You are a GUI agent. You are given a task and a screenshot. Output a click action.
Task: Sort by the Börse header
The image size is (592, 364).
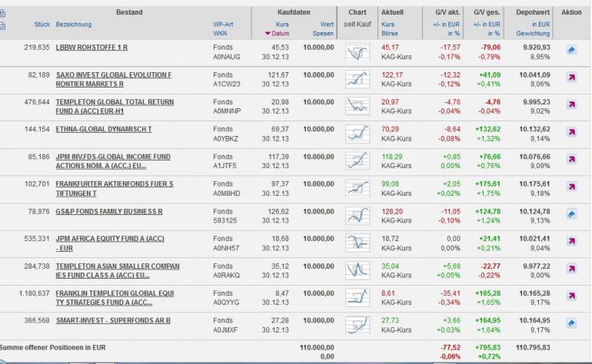click(x=388, y=34)
